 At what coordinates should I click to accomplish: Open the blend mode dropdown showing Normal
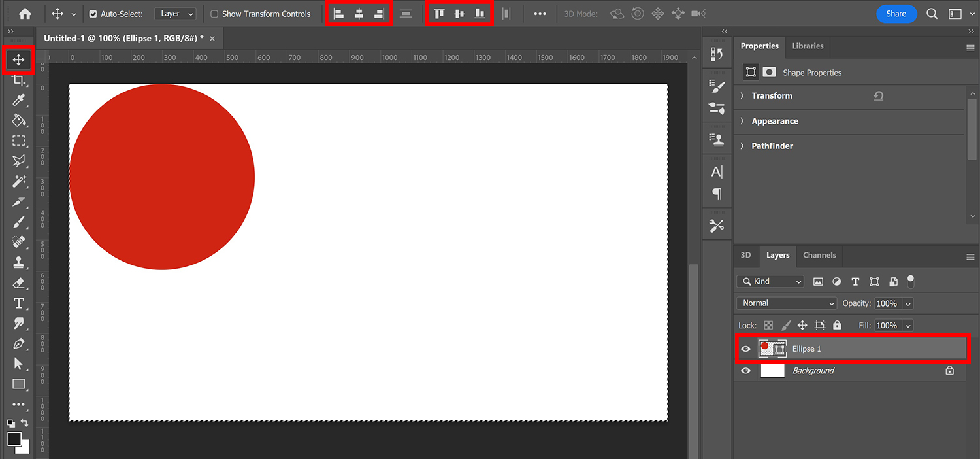[x=786, y=303]
